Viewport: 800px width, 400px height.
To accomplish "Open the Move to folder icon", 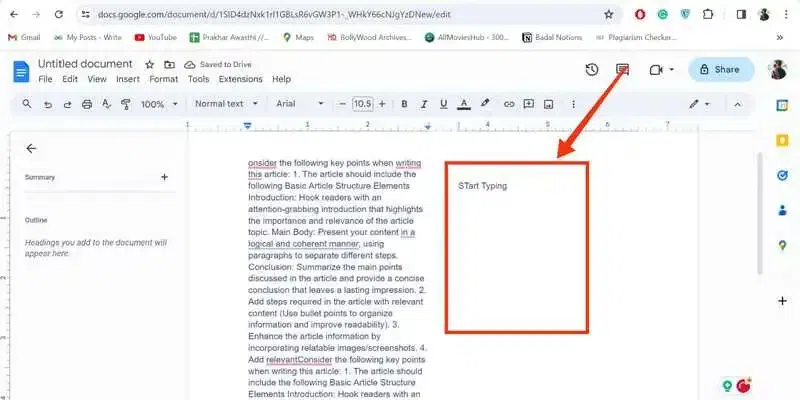I will click(169, 65).
